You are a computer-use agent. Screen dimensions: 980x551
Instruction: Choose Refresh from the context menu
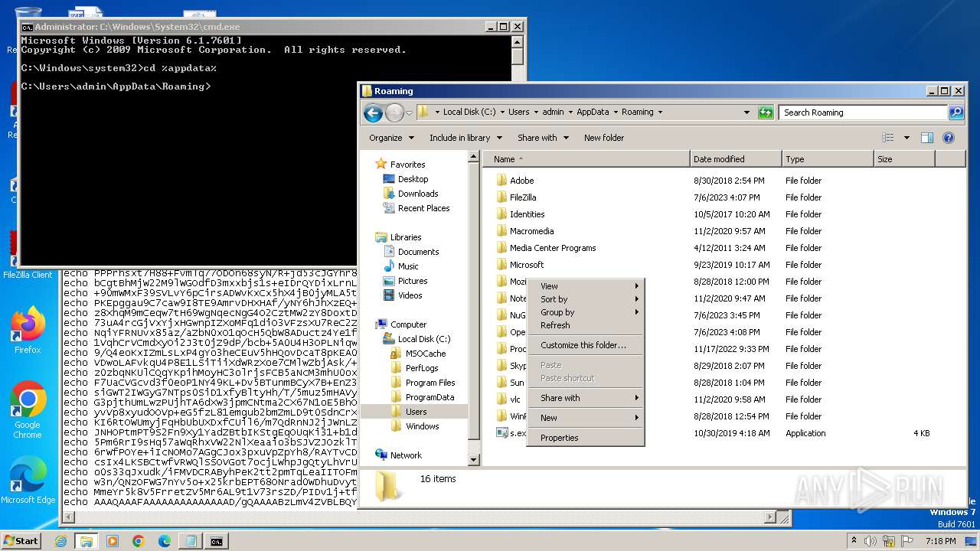coord(586,325)
